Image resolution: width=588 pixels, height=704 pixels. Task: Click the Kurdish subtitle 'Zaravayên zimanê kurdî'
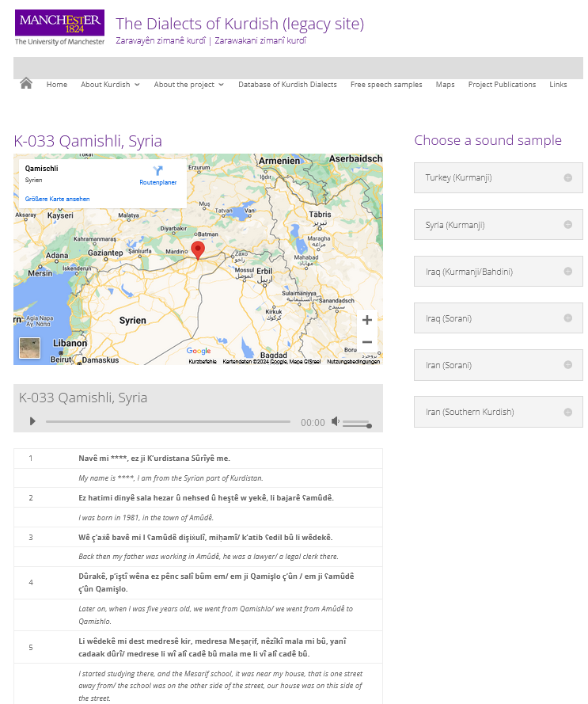(160, 40)
